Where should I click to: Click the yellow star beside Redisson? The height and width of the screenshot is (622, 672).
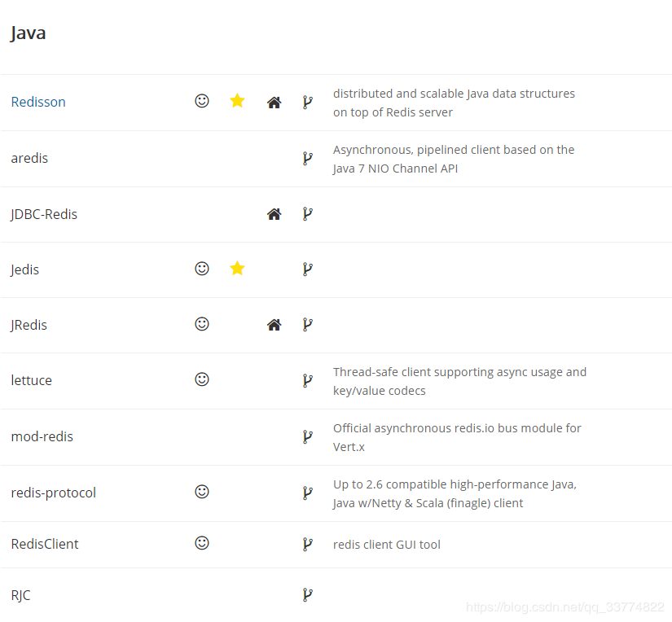coord(237,101)
